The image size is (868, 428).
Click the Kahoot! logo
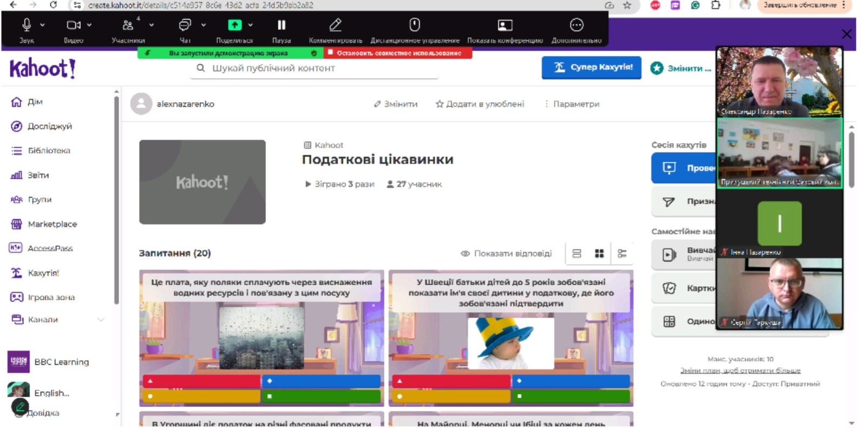(43, 69)
